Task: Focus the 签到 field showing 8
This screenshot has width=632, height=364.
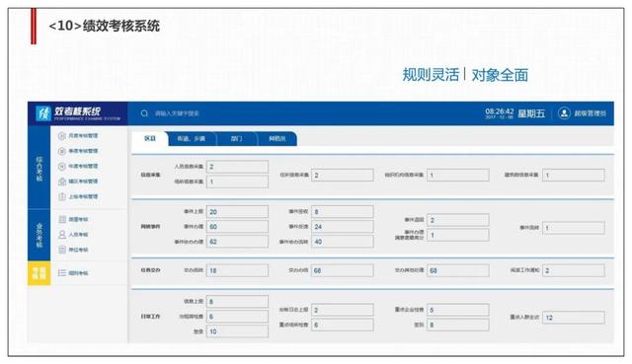Action: (458, 325)
